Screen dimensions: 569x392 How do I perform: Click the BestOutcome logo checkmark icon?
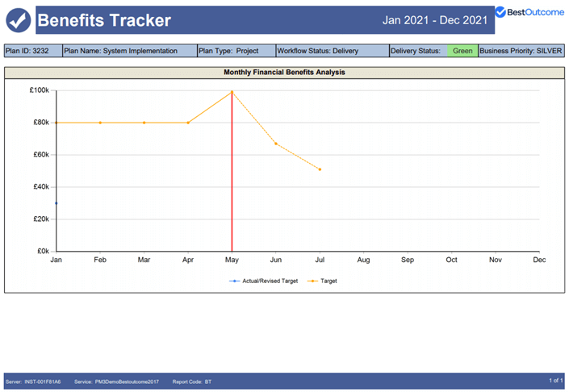[500, 12]
